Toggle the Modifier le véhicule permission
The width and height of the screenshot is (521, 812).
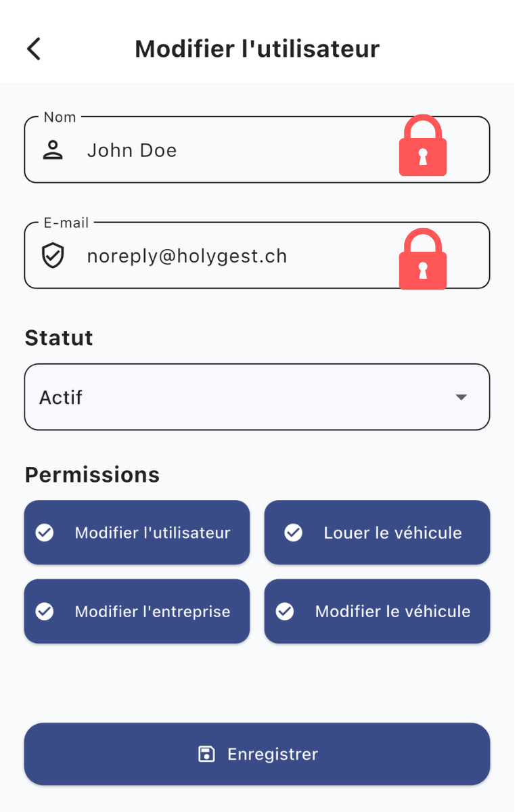coord(377,611)
